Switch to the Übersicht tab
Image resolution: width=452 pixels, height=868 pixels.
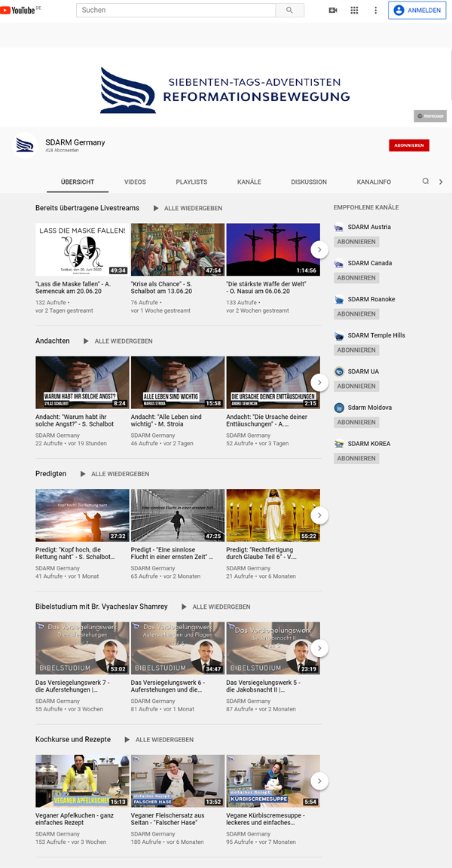pos(78,182)
